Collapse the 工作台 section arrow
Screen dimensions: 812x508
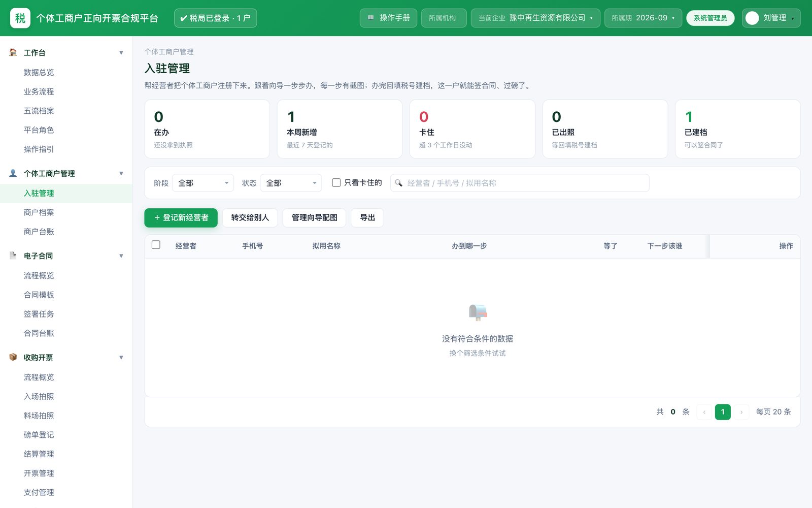[121, 52]
